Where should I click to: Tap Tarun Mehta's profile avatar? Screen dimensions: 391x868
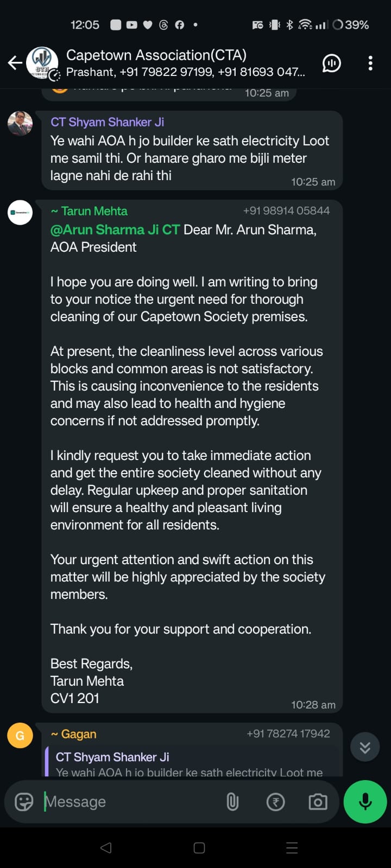(20, 213)
